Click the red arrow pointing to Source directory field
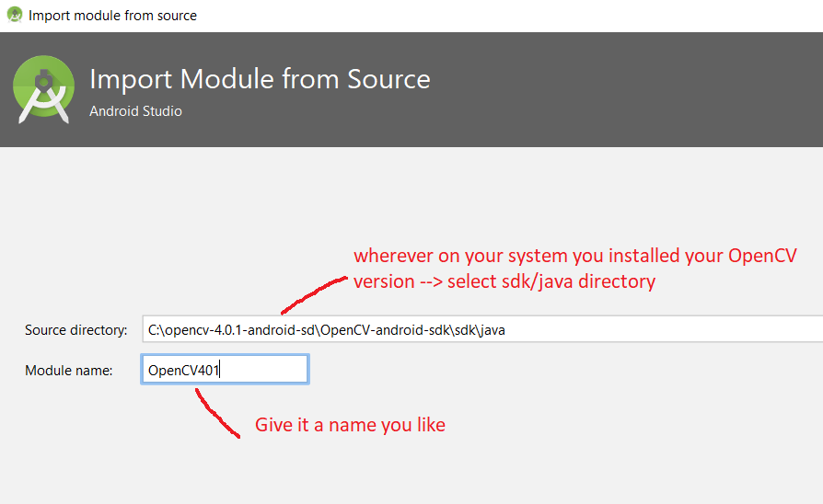The height and width of the screenshot is (504, 823). [313, 296]
